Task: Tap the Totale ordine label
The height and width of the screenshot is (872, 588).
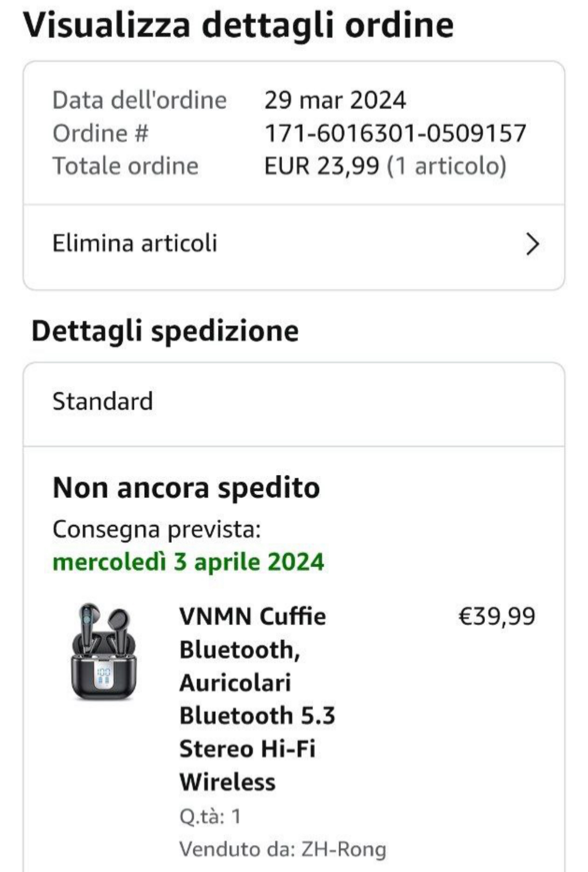Action: click(126, 166)
